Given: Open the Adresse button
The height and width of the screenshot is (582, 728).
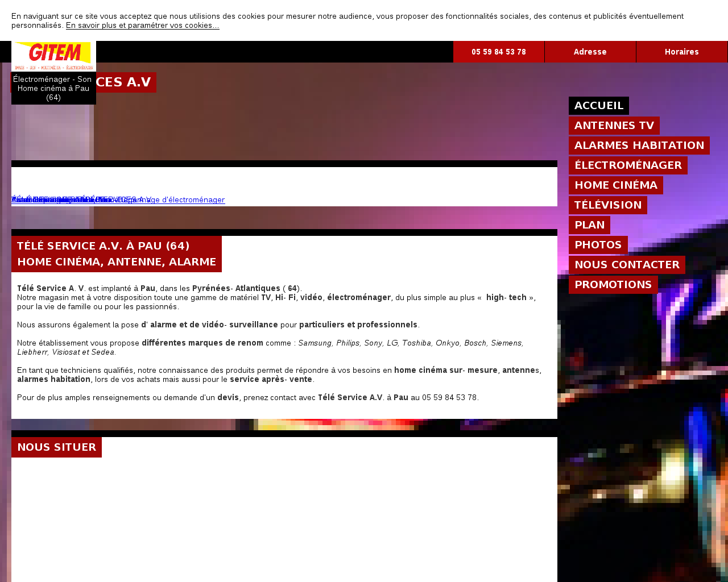Looking at the screenshot, I should click(x=590, y=52).
